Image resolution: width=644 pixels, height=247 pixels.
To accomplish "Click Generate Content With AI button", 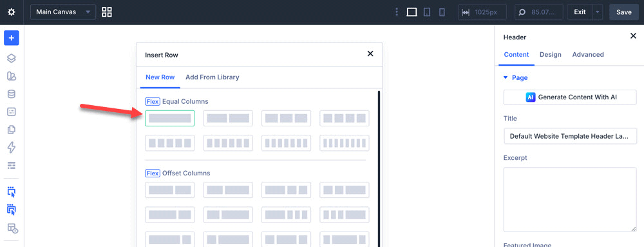I will click(570, 97).
